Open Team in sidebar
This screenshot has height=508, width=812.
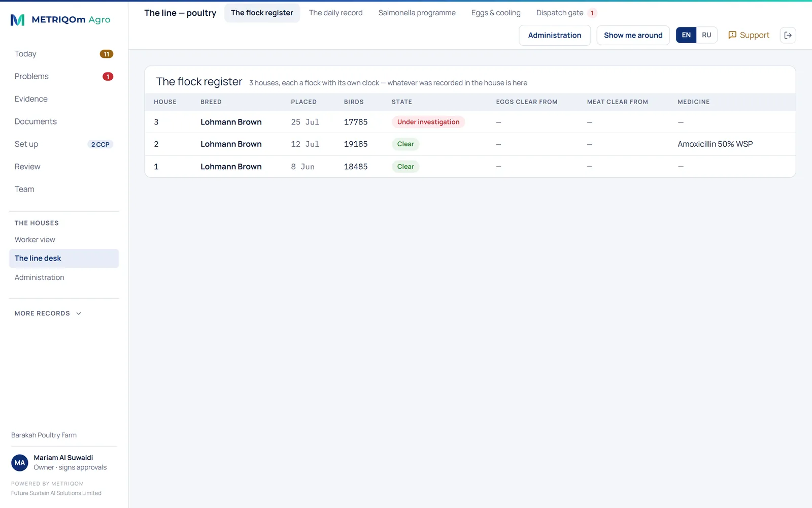[x=64, y=189]
